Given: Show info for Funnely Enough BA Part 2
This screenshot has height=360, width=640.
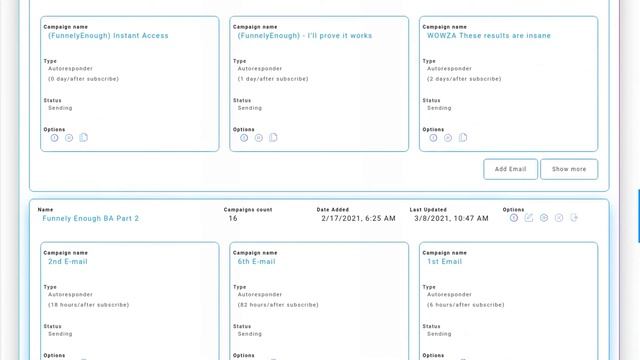Looking at the screenshot, I should pos(514,218).
